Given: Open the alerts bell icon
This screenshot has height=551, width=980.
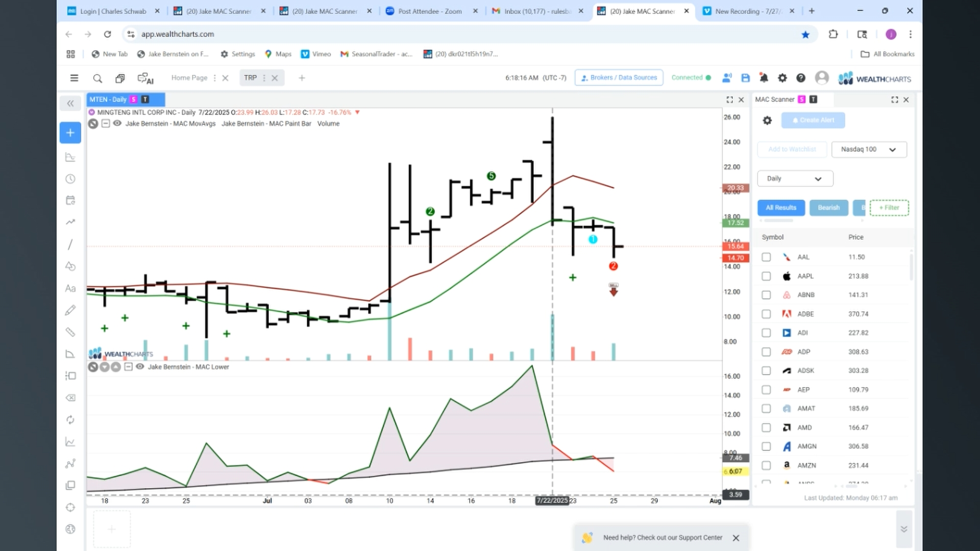Looking at the screenshot, I should [764, 78].
